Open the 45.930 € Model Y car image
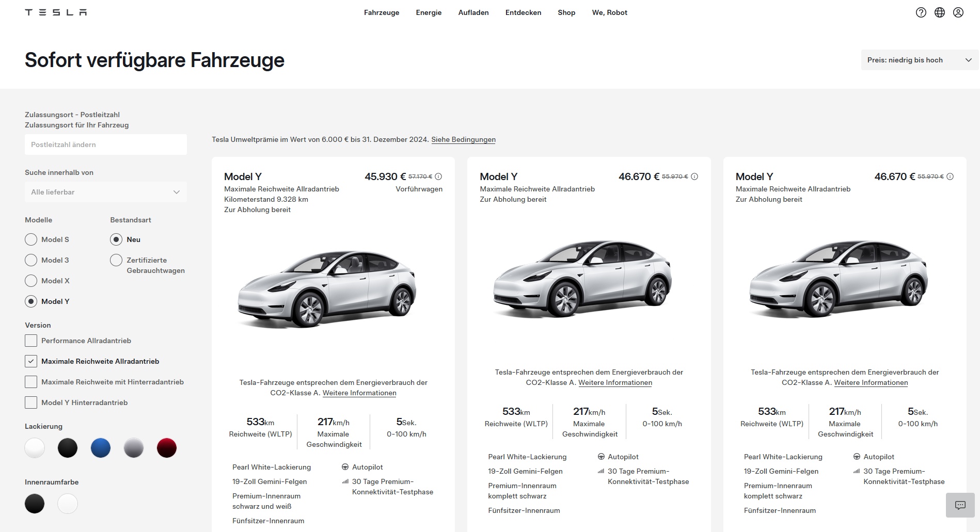Screen dimensions: 980x532 coord(327,290)
